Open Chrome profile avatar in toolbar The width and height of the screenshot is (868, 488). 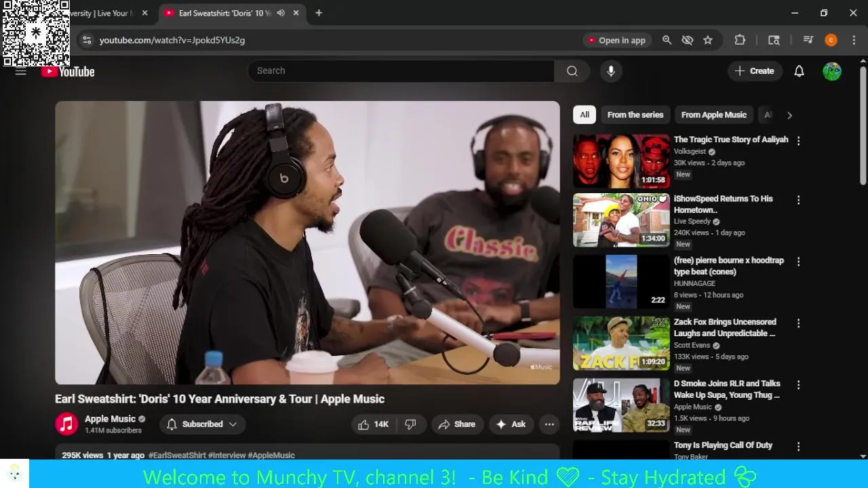pos(831,40)
